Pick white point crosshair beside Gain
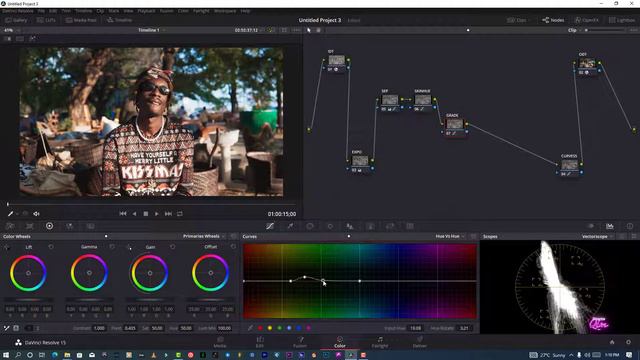Screen dimensions: 640x360 tap(129, 247)
